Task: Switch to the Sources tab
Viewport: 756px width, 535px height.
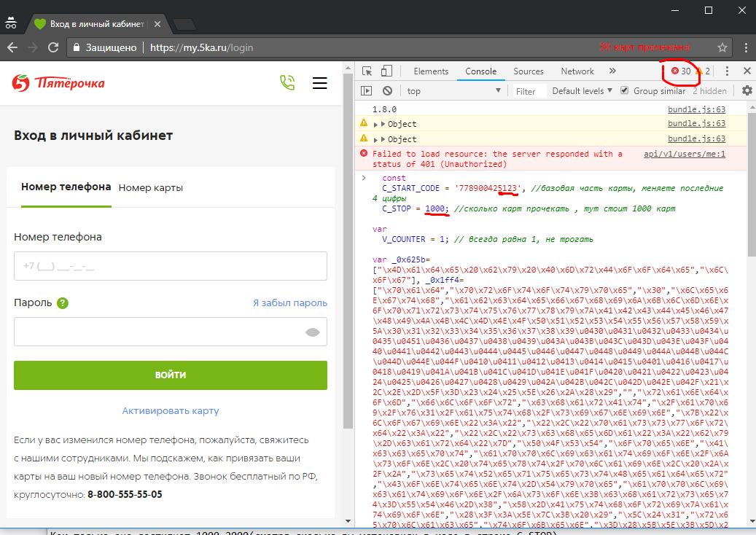Action: [x=529, y=71]
